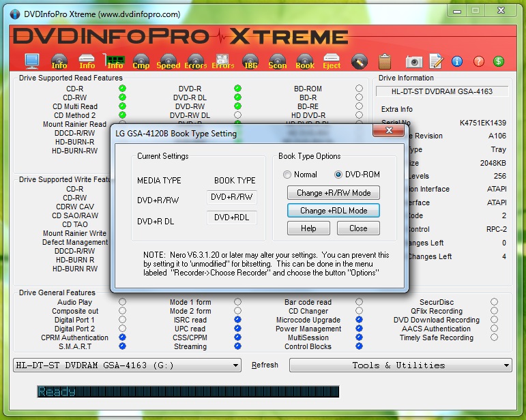Click the DVD+R/RW book type field

click(231, 197)
